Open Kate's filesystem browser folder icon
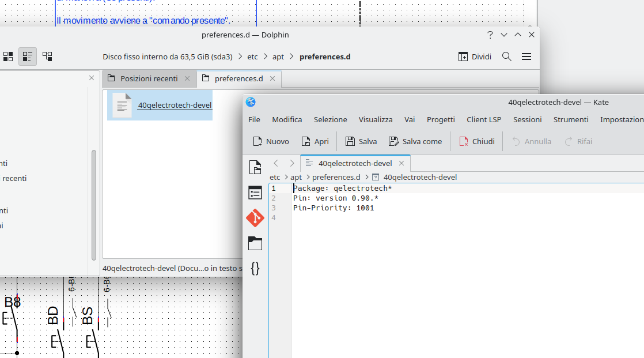Image resolution: width=644 pixels, height=358 pixels. pos(255,243)
